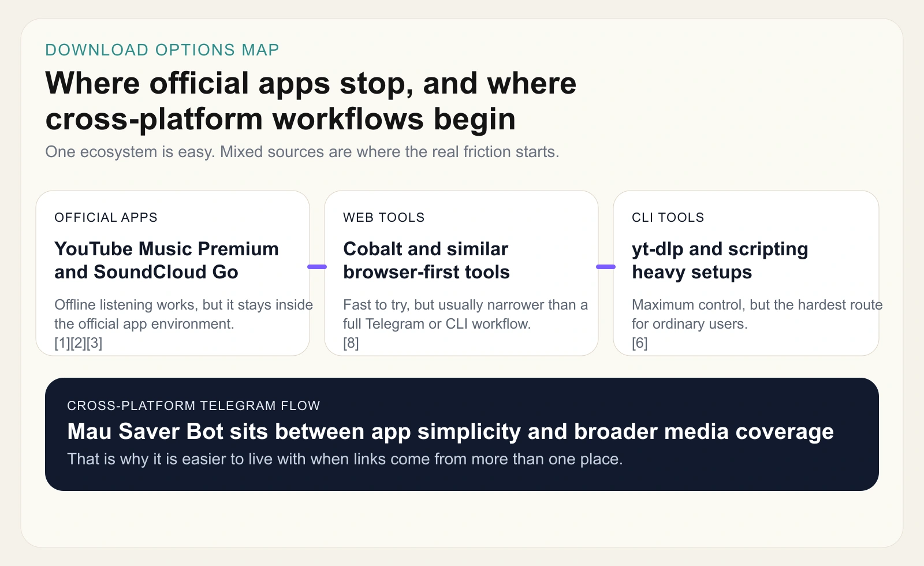Click the WEB TOOLS category label
This screenshot has height=566, width=924.
tap(383, 218)
